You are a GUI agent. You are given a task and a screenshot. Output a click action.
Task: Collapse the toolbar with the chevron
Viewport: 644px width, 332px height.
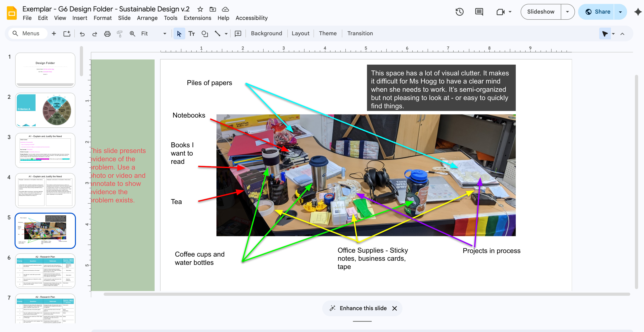[x=622, y=33]
